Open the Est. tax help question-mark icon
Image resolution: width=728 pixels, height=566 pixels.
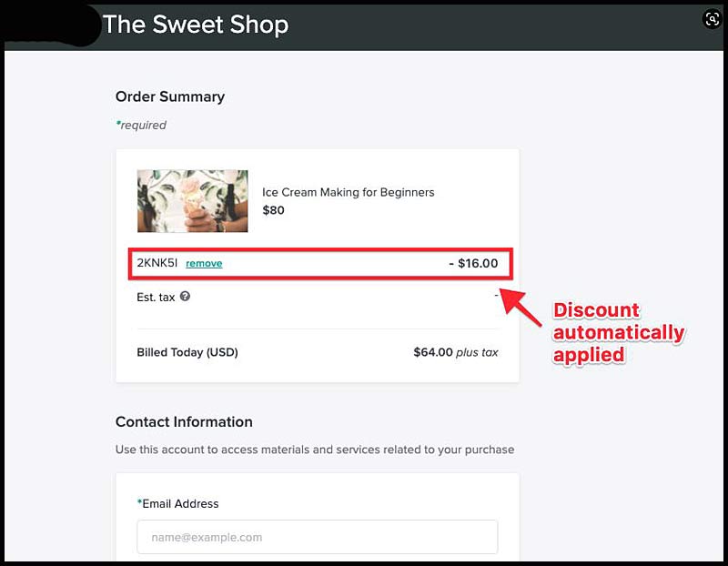pos(185,297)
